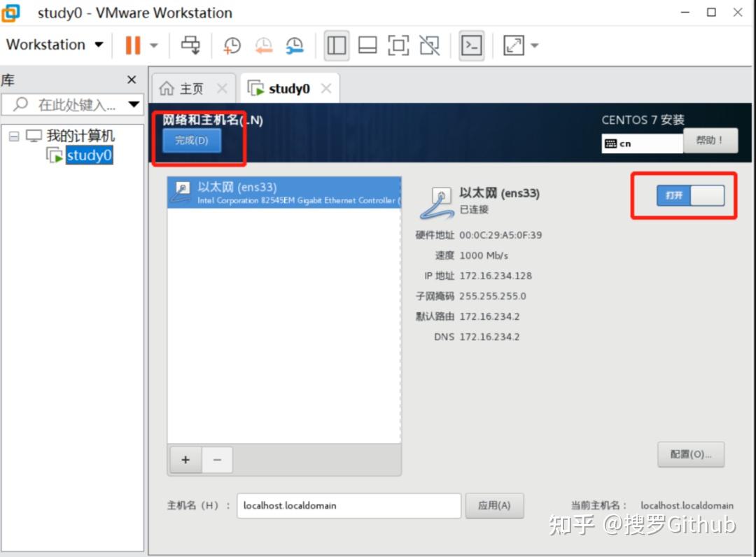Revert VM to previous snapshot
Screen dimensions: 756x557
tap(264, 45)
